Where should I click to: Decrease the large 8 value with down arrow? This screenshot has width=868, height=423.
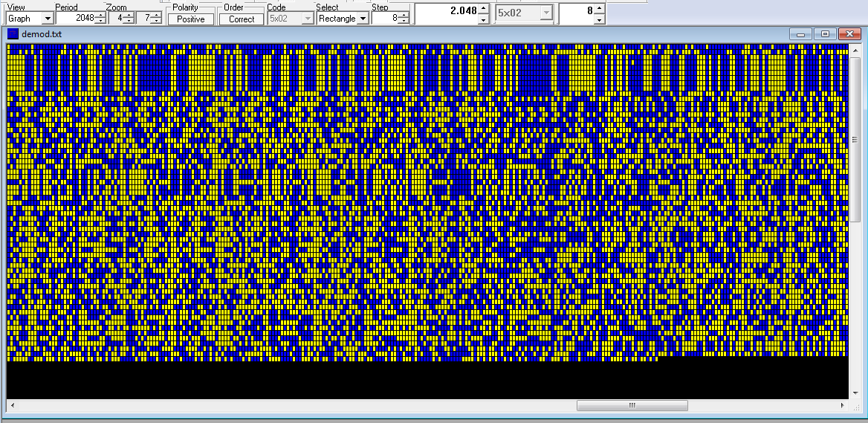coord(599,20)
